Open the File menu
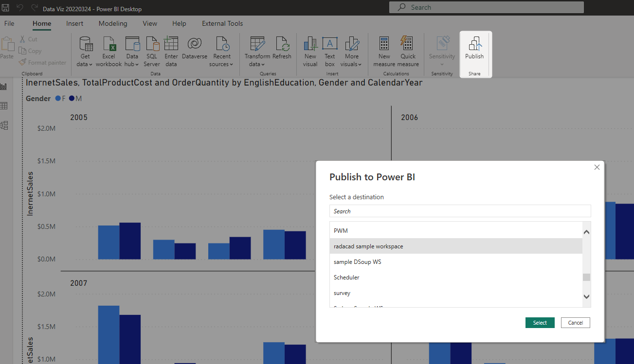634x364 pixels. tap(9, 23)
